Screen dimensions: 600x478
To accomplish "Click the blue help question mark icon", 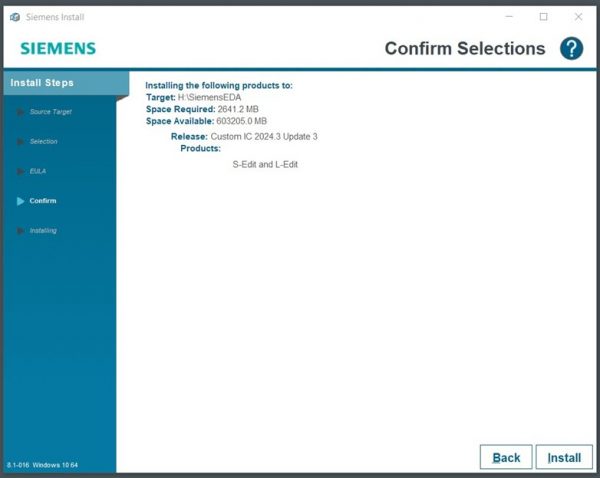I will (x=571, y=49).
